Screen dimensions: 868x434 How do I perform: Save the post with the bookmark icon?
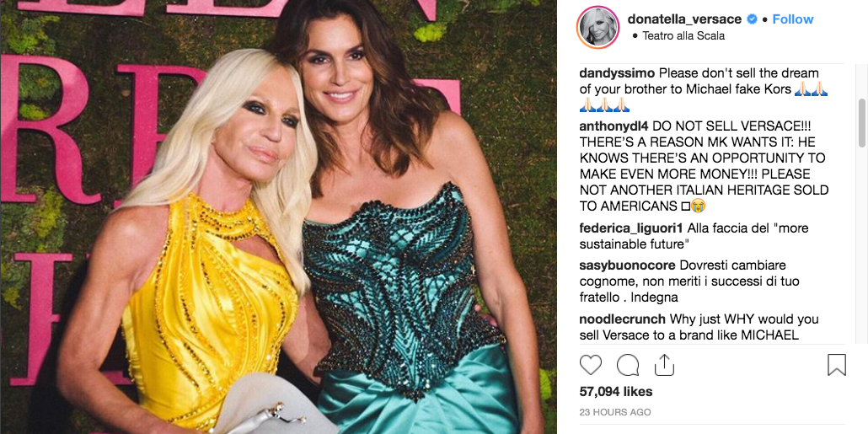pos(837,365)
